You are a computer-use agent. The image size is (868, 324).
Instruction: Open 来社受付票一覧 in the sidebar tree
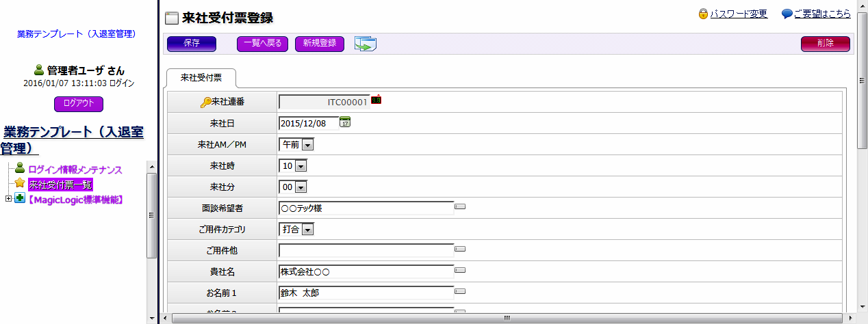(x=60, y=185)
